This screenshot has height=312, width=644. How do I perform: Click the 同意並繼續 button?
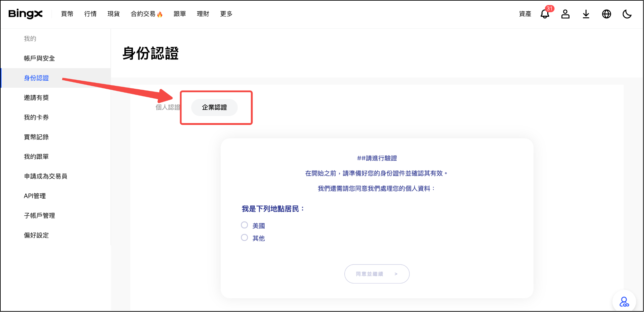pyautogui.click(x=377, y=274)
